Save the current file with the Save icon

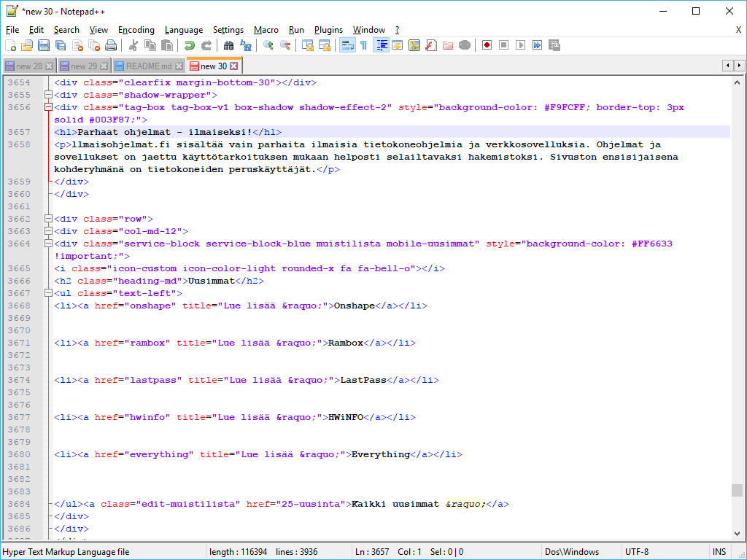[x=44, y=45]
